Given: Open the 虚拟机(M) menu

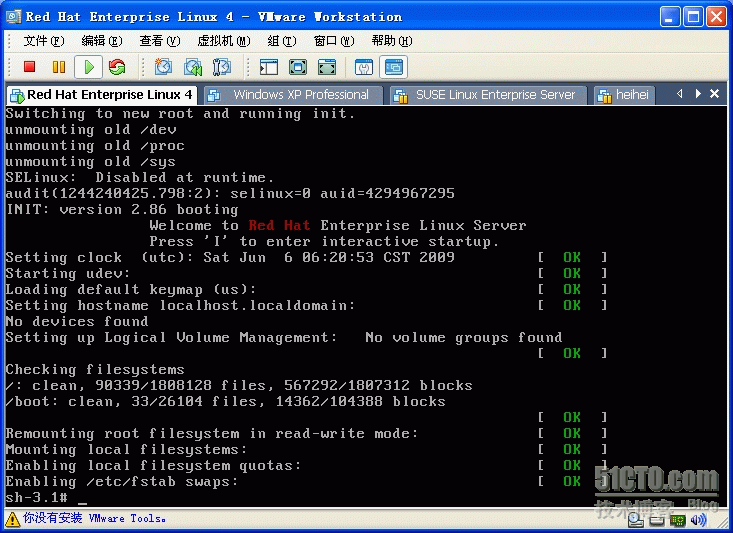Looking at the screenshot, I should tap(223, 41).
